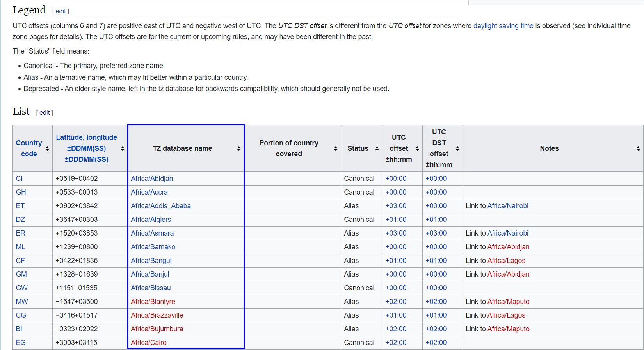Open +01:00 UTC offset for Africa/Algiers
The image size is (644, 350).
pyautogui.click(x=396, y=220)
